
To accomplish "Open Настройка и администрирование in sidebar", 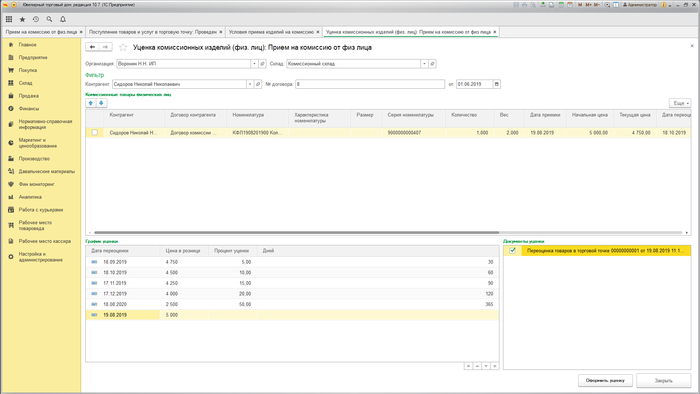I will click(41, 257).
